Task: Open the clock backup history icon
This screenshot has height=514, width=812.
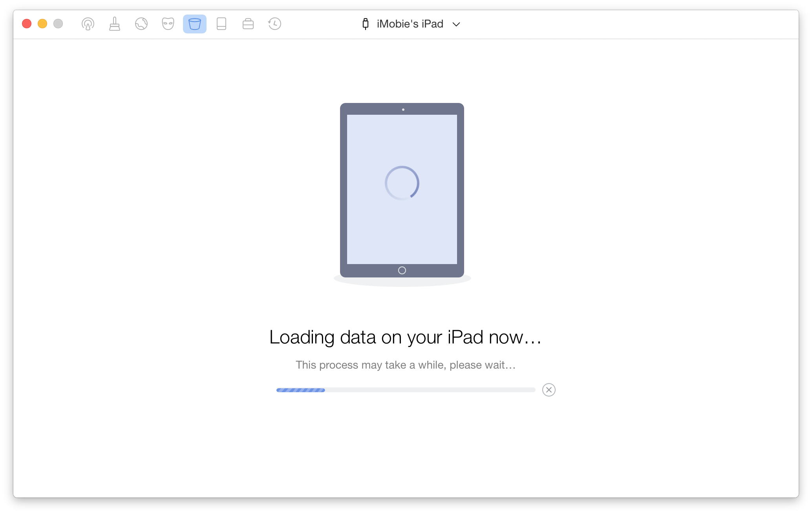Action: [274, 24]
